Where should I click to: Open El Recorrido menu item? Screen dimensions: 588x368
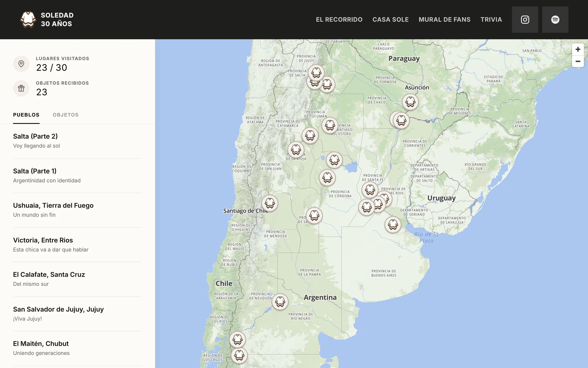tap(339, 20)
